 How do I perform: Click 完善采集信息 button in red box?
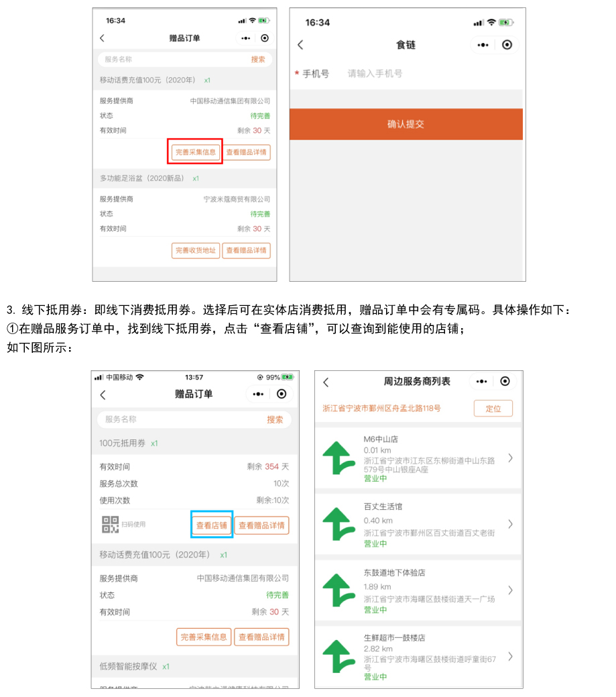[x=195, y=152]
